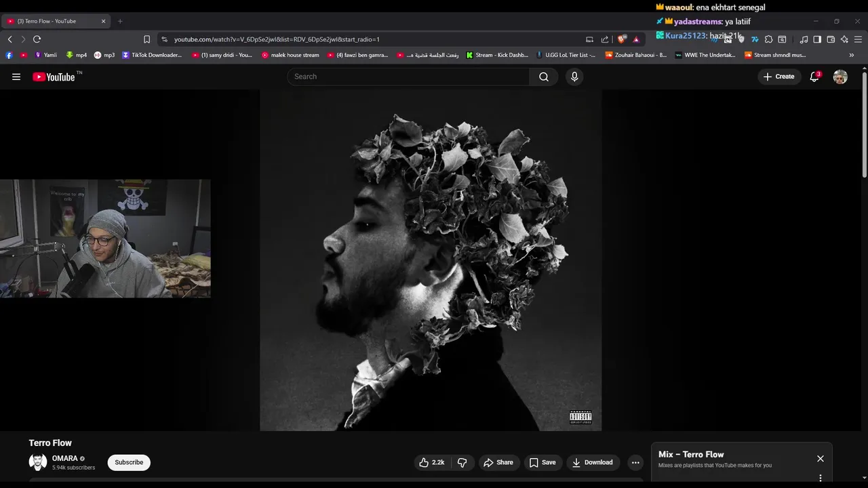Go to YouTube home via the logo
Screen dimensions: 868x488
(54, 77)
